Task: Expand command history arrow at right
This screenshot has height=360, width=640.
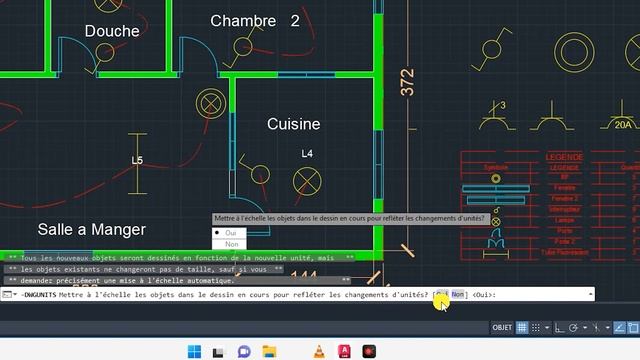Action: [x=590, y=294]
